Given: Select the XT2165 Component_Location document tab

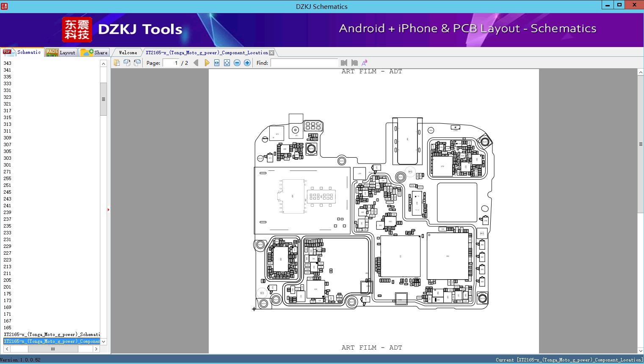Looking at the screenshot, I should (207, 53).
